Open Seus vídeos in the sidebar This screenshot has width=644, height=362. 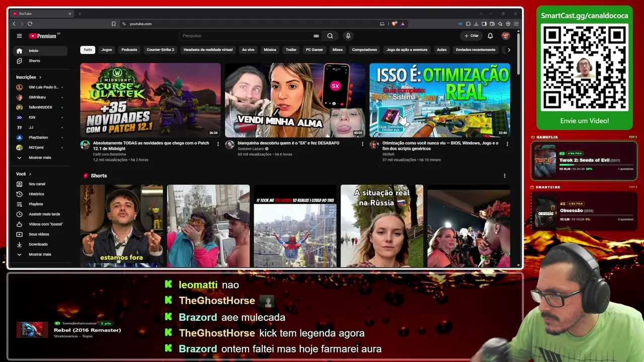pos(40,234)
